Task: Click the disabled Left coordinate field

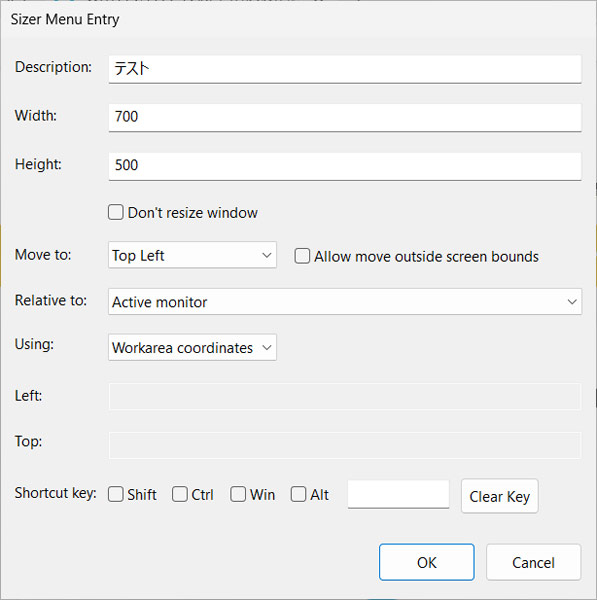Action: click(345, 396)
